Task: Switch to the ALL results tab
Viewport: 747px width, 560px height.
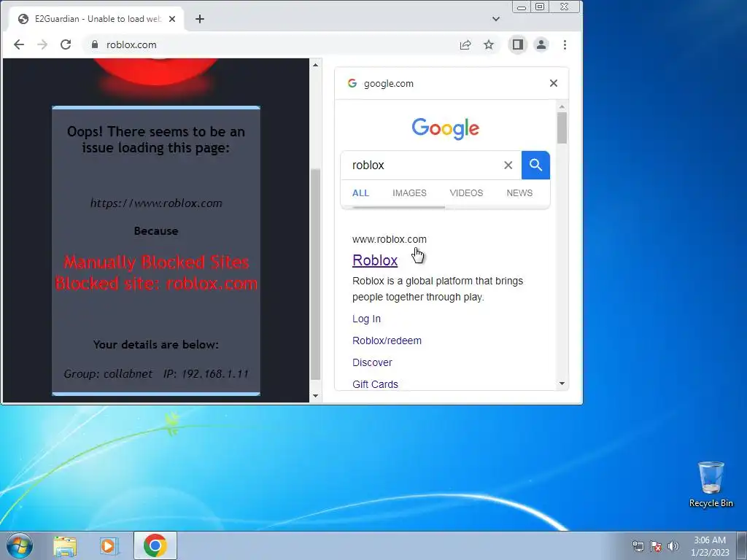Action: [x=360, y=192]
